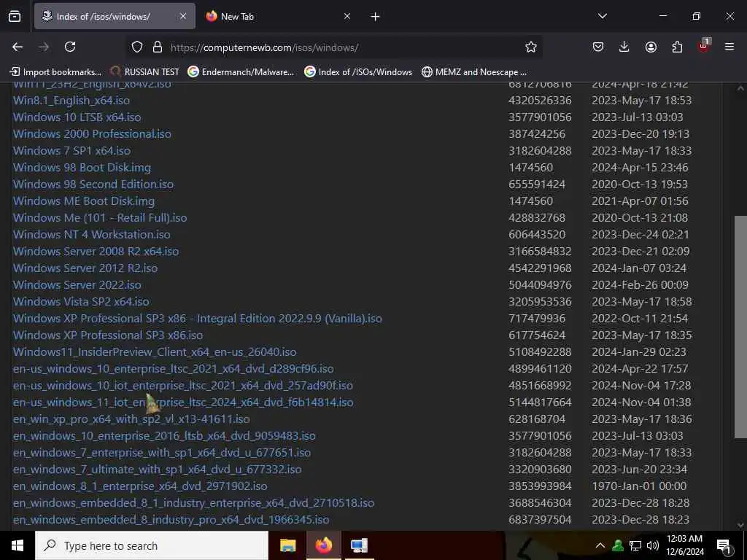Image resolution: width=747 pixels, height=560 pixels.
Task: Select Firefox icon in taskbar
Action: 323,545
